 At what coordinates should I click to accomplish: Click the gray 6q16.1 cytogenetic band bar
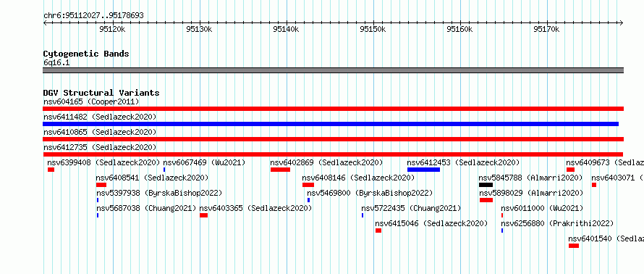(333, 70)
